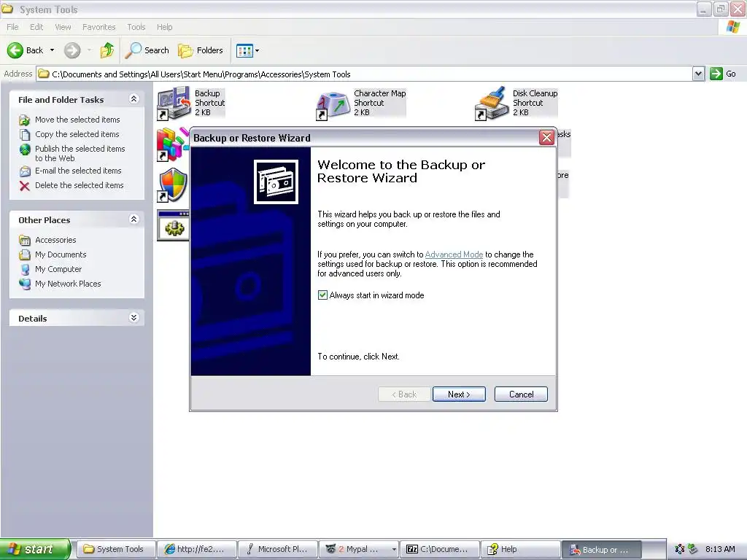Click the address bar path field
The image size is (747, 560).
[365, 74]
